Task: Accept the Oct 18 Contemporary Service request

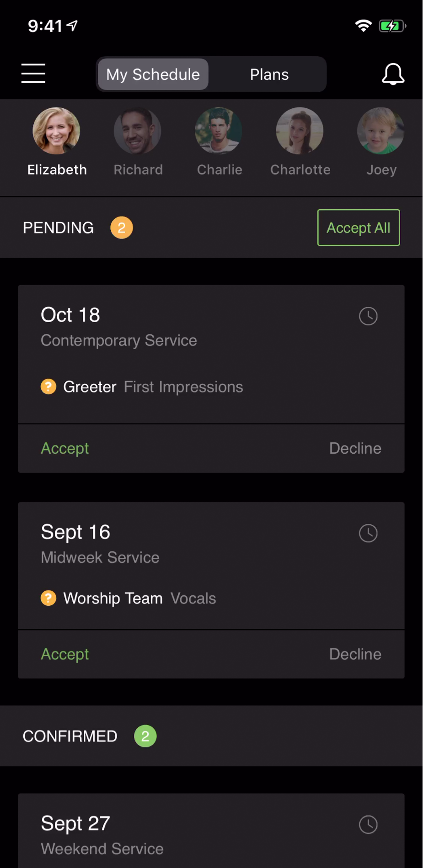Action: [x=65, y=448]
